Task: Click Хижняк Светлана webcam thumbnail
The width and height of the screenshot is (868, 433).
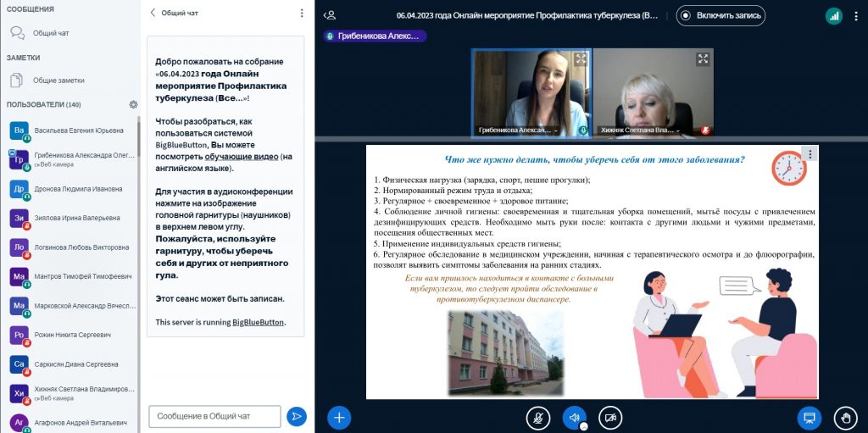Action: point(654,92)
